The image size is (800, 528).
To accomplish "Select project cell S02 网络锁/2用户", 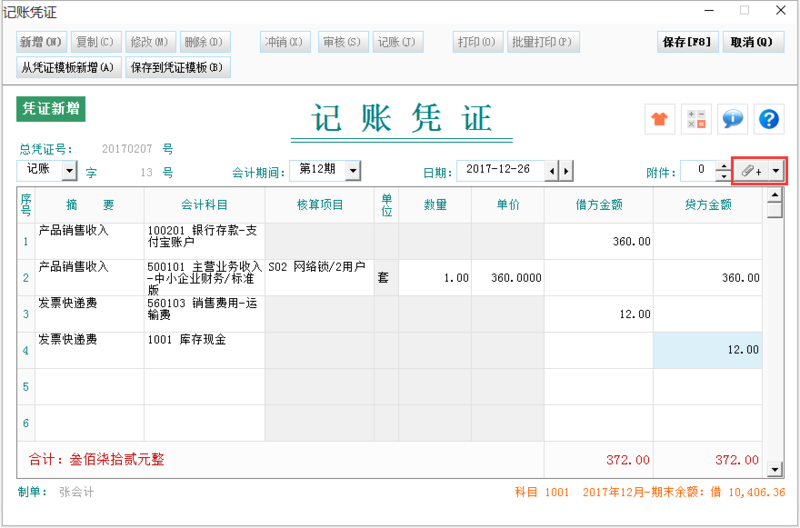I will coord(319,278).
